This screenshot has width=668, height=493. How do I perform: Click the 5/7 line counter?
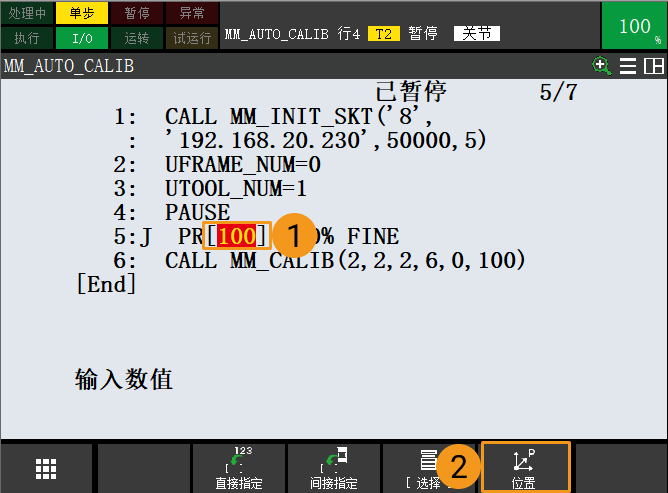point(558,92)
